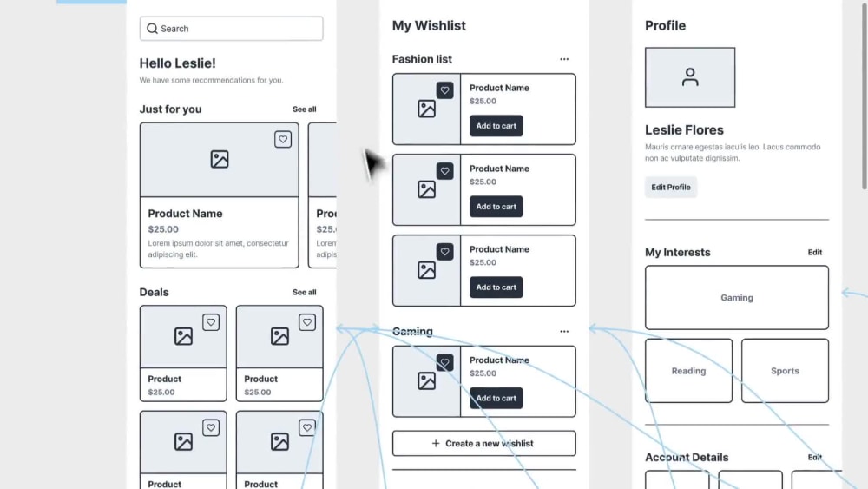Add first Fashion list product to cart
Screen dimensions: 868x489
point(496,126)
